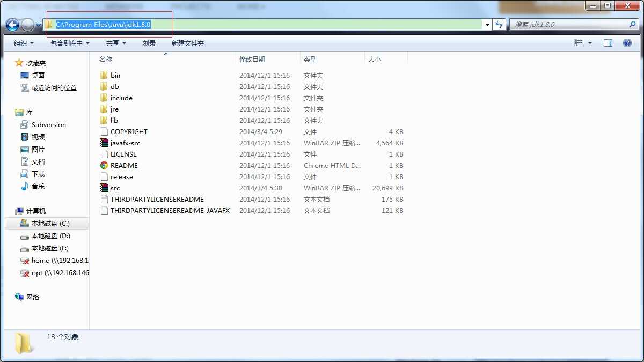Click the change view icon
The height and width of the screenshot is (362, 644).
coord(579,43)
